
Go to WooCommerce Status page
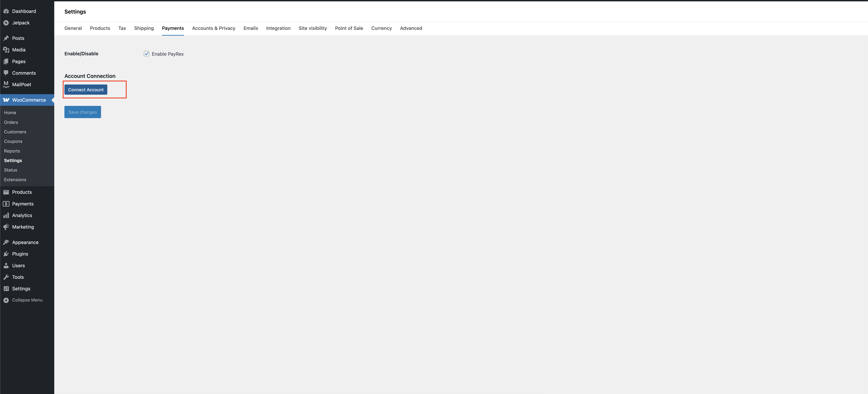[10, 170]
